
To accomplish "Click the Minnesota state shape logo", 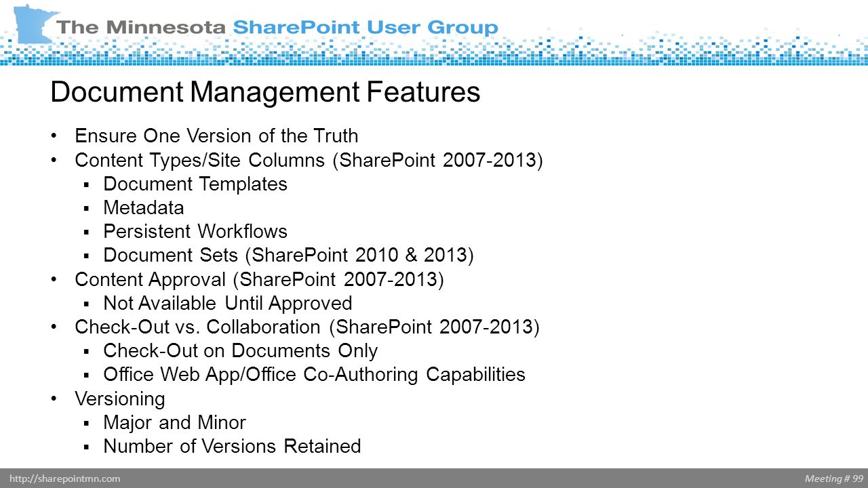I will coord(34,24).
